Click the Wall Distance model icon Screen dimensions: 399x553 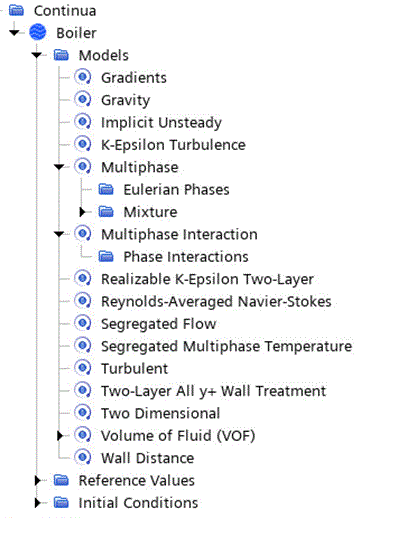click(x=83, y=457)
